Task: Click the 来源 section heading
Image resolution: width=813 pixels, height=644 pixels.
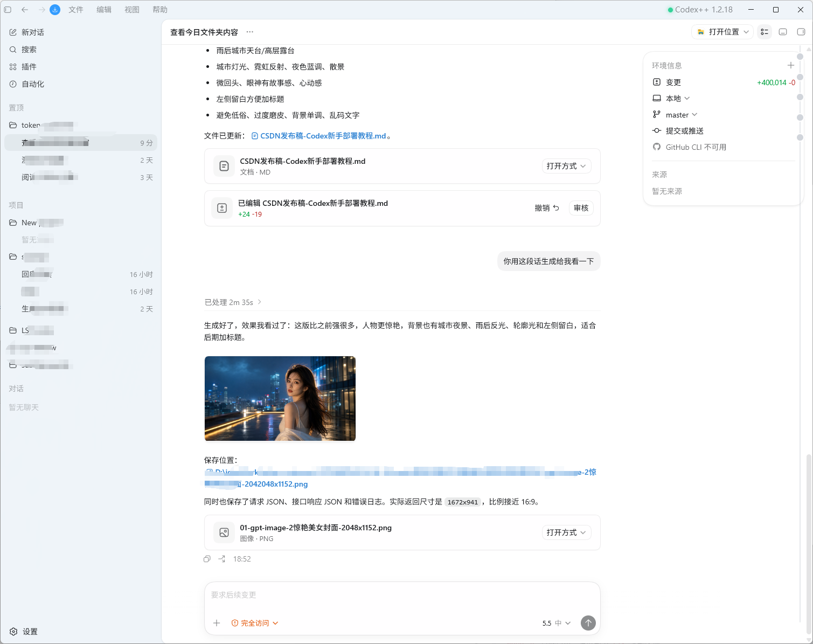Action: (659, 175)
